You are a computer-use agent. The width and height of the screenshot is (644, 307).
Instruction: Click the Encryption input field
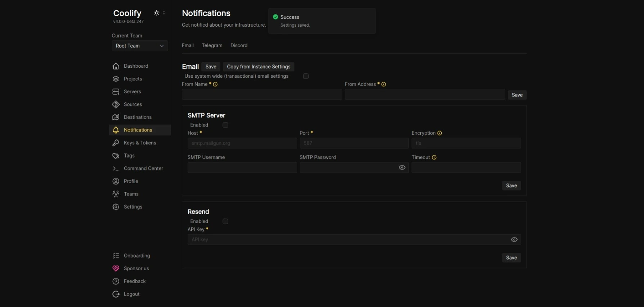466,143
